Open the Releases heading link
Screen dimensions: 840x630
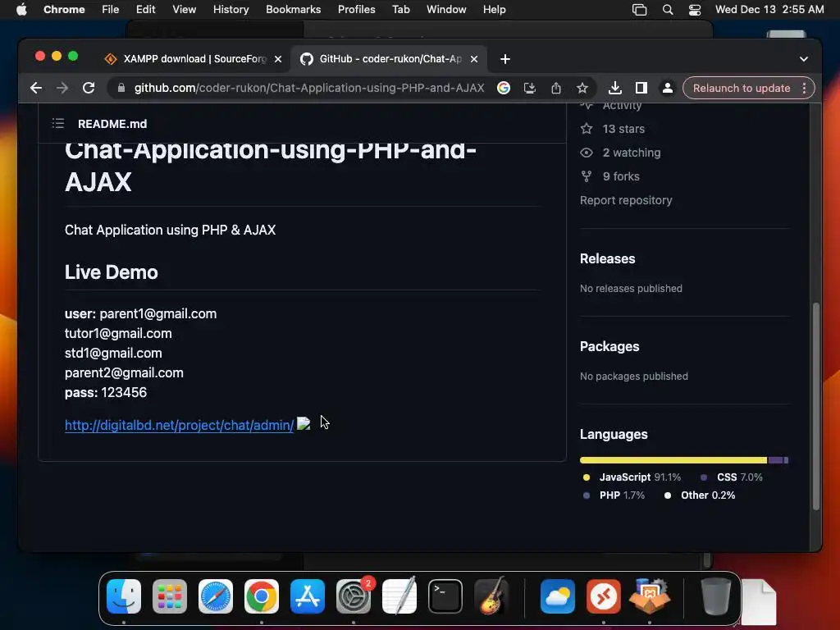coord(608,258)
